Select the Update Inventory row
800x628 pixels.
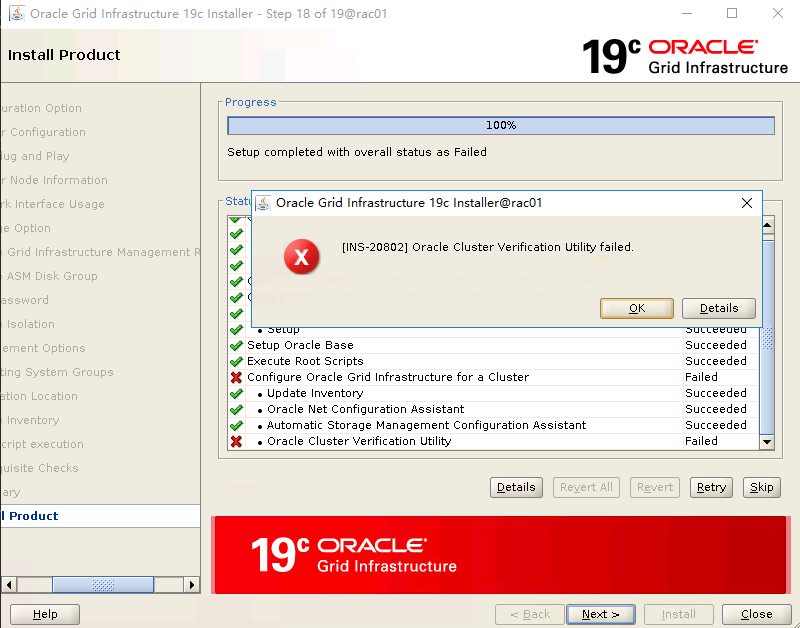(x=493, y=393)
